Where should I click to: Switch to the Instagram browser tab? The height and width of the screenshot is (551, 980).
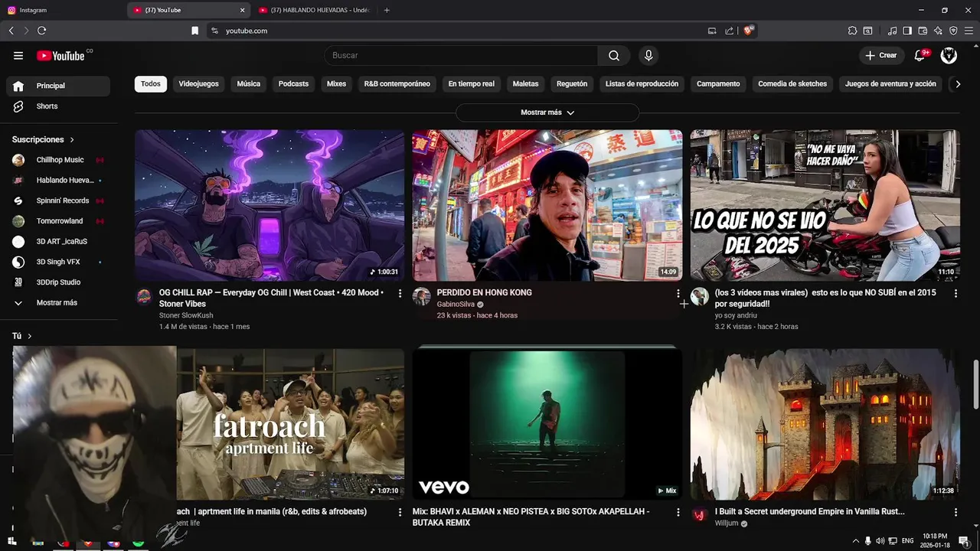click(61, 10)
